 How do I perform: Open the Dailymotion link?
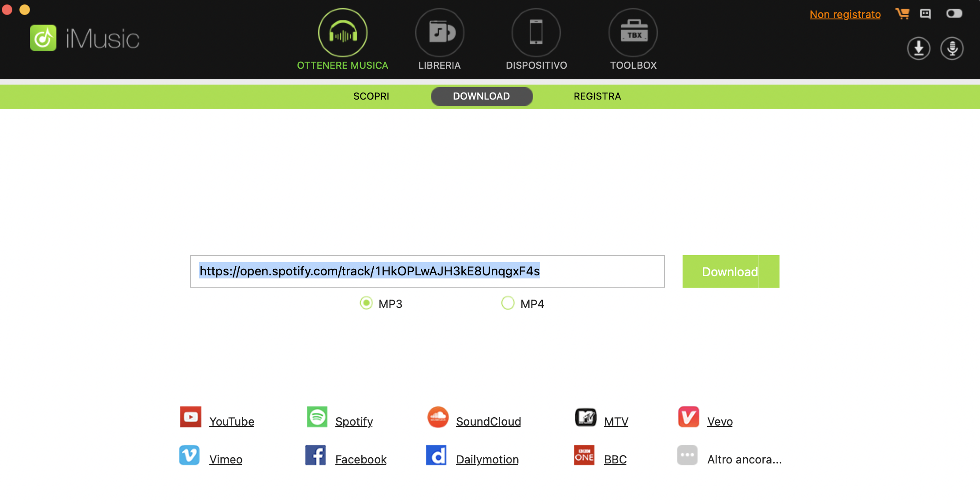pos(487,460)
